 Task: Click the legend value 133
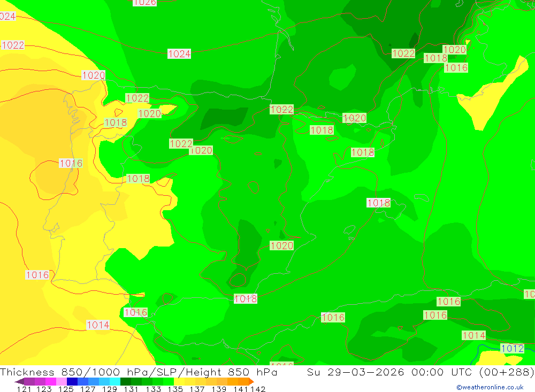tap(153, 389)
